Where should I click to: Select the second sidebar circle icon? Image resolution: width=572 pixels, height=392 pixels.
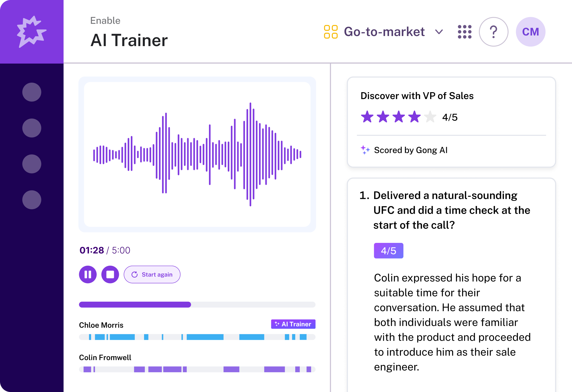32,128
